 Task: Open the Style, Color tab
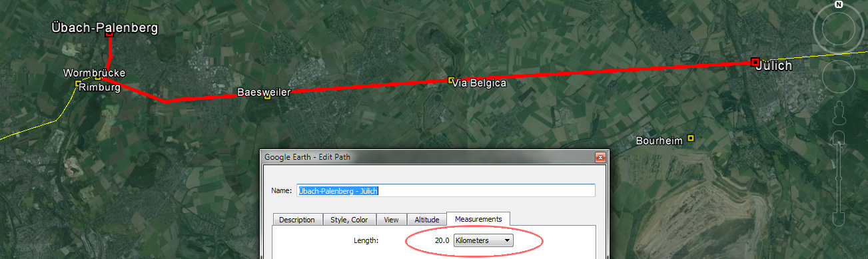[x=349, y=220]
